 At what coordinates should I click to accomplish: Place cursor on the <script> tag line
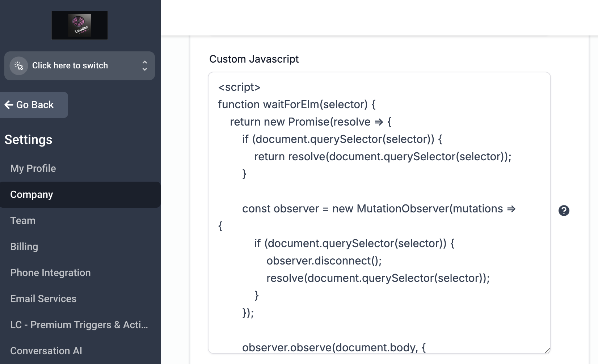(239, 87)
